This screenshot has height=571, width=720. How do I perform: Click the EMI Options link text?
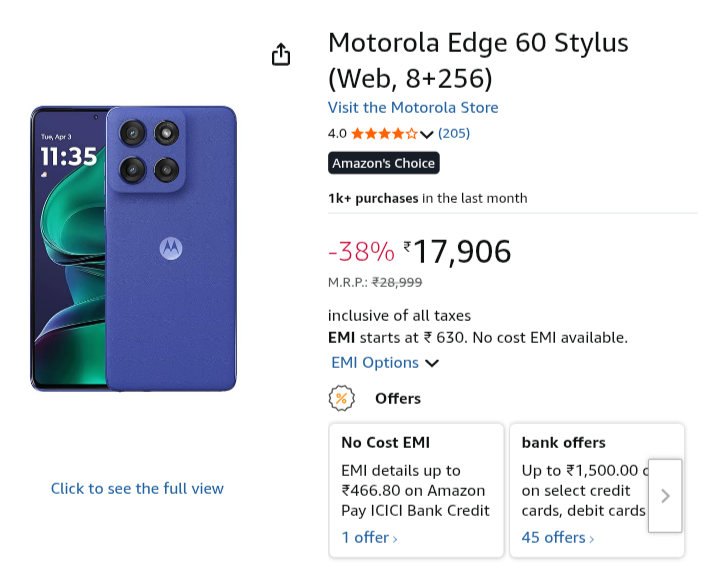pos(375,362)
